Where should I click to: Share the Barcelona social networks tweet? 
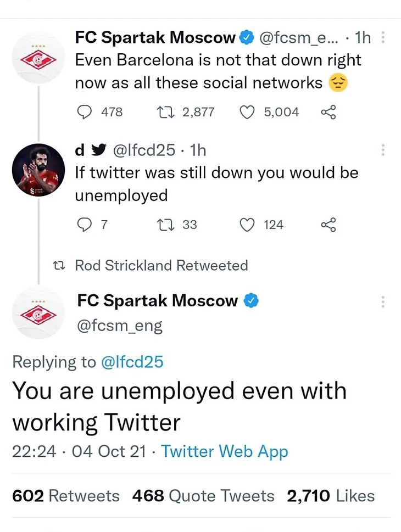pos(328,112)
